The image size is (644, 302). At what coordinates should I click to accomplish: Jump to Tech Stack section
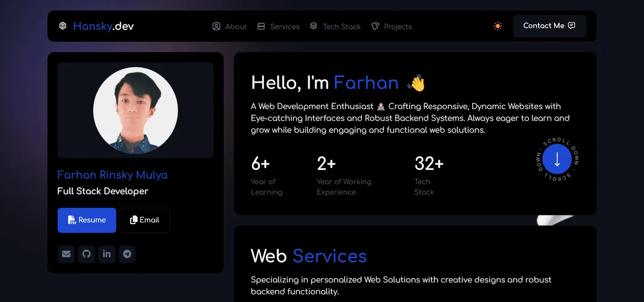coord(335,26)
